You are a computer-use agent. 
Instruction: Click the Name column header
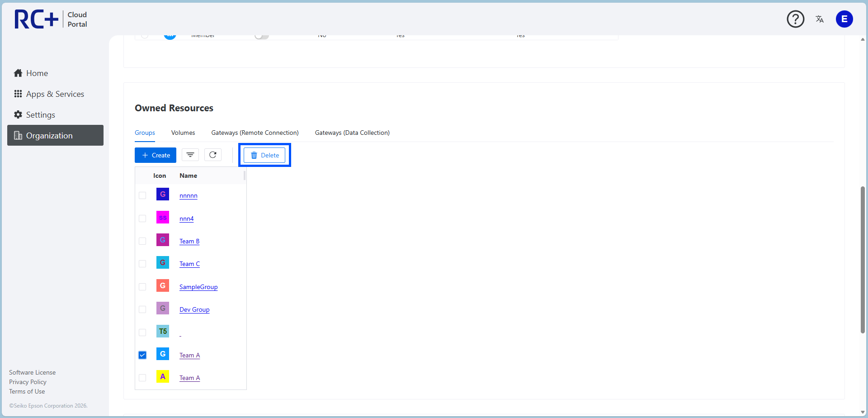188,176
